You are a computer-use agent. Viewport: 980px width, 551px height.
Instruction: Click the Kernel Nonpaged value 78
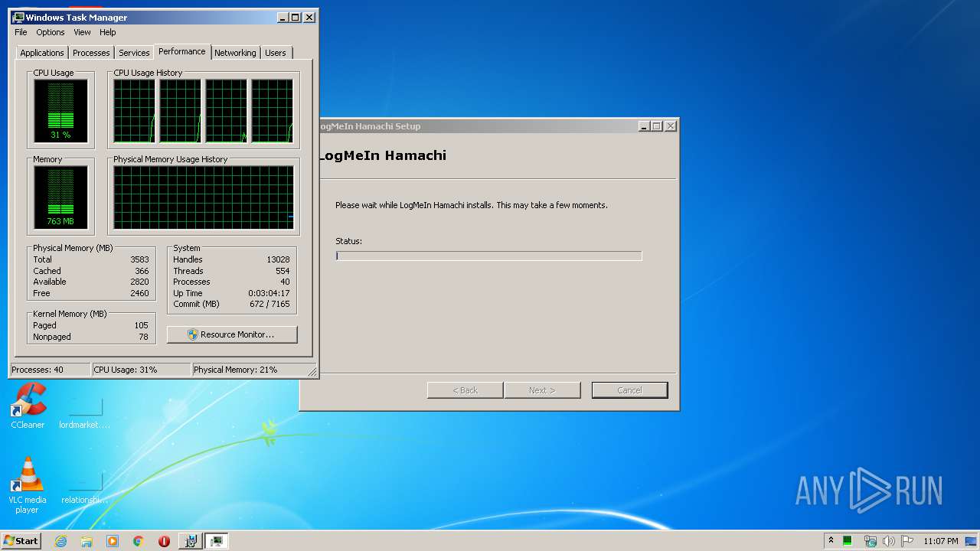coord(143,337)
